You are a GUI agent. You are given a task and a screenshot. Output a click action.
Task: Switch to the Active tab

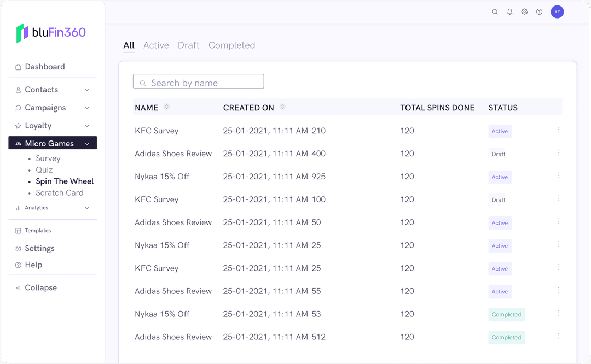pos(156,45)
